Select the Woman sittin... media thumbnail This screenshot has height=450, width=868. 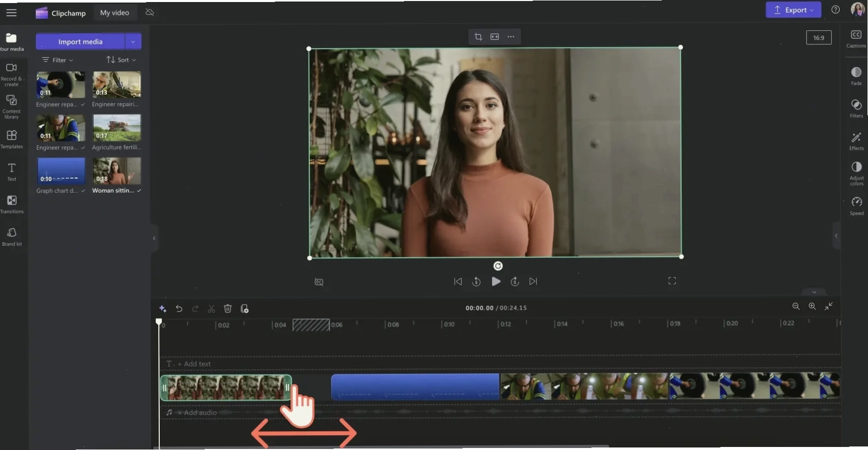117,171
